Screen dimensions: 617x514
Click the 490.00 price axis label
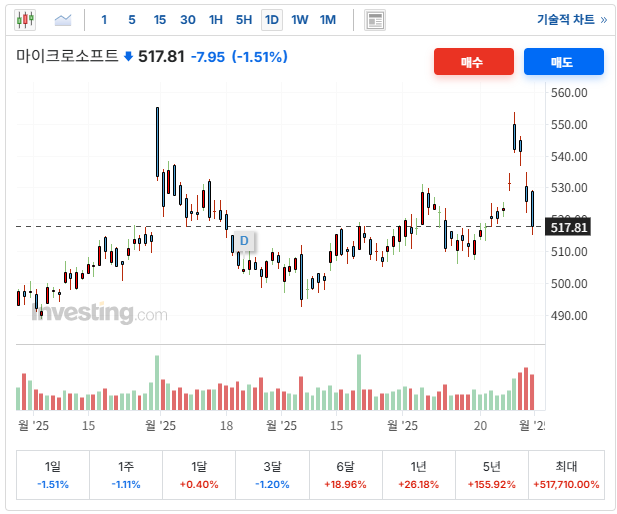569,316
